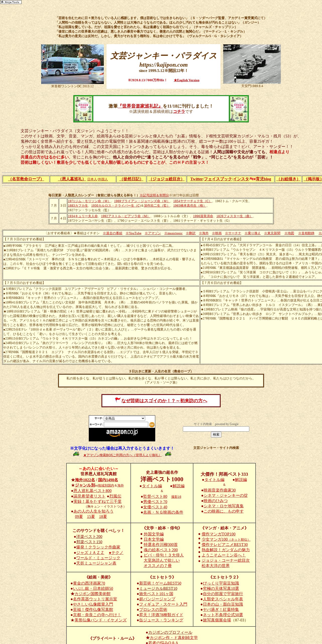Open 恩人巡礼墓ベスト800 link
322x644 pixels.
(x=92, y=491)
